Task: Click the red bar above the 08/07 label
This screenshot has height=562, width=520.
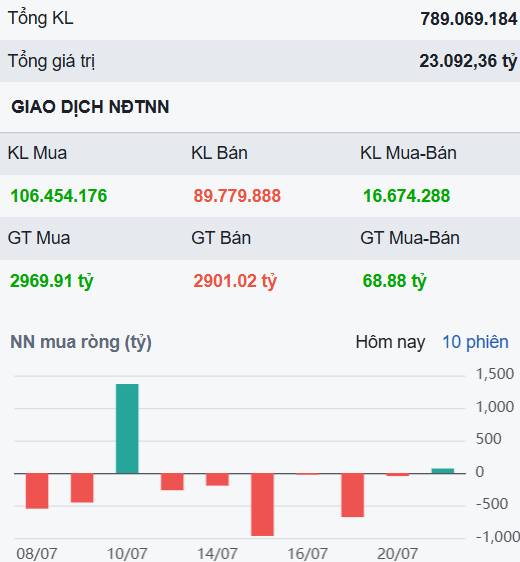Action: click(x=37, y=491)
